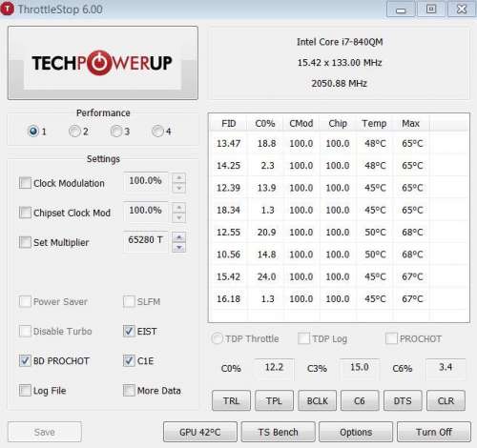Image resolution: width=477 pixels, height=448 pixels.
Task: Click the C3% 15.0 summary field
Action: tap(360, 368)
